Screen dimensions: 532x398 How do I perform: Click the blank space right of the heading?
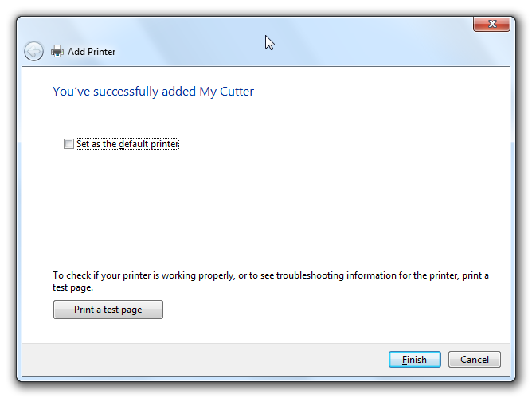(x=382, y=92)
